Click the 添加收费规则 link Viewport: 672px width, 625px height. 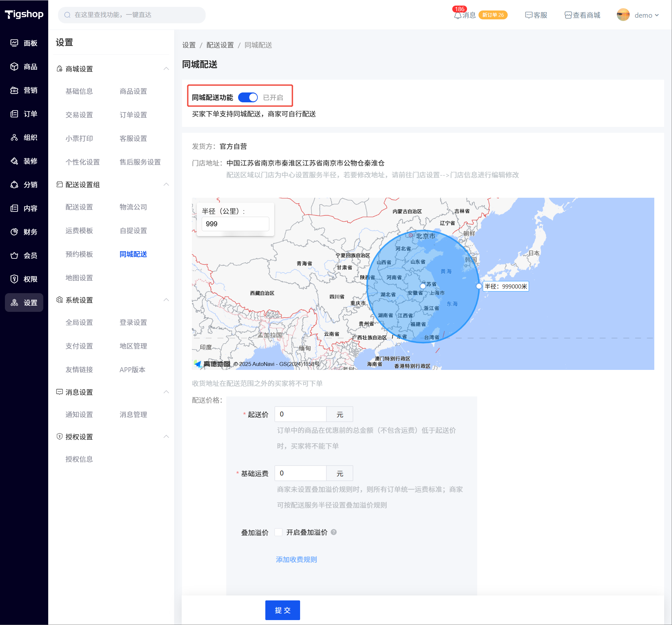click(x=296, y=559)
